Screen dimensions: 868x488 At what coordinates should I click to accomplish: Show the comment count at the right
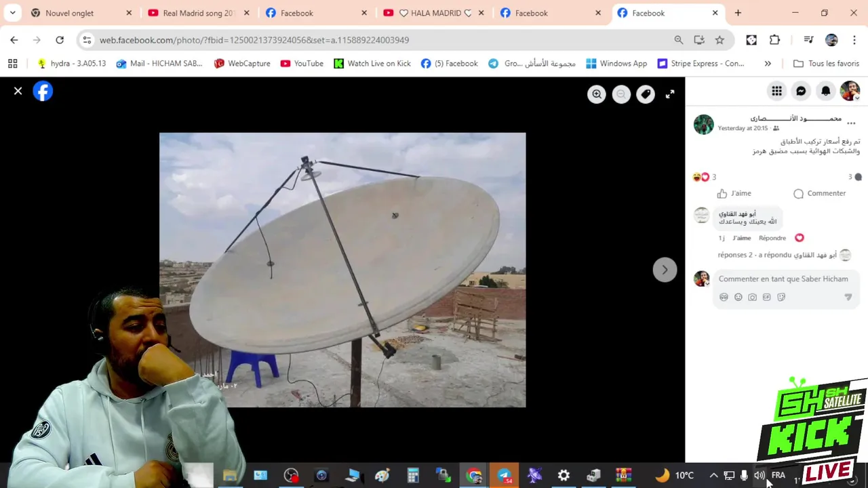coord(854,177)
